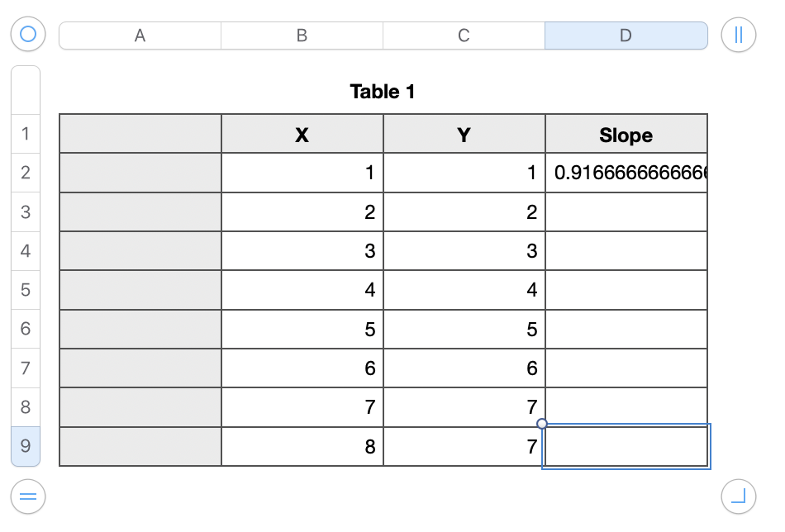Click the table select circle handle
The image size is (785, 532).
pyautogui.click(x=28, y=35)
